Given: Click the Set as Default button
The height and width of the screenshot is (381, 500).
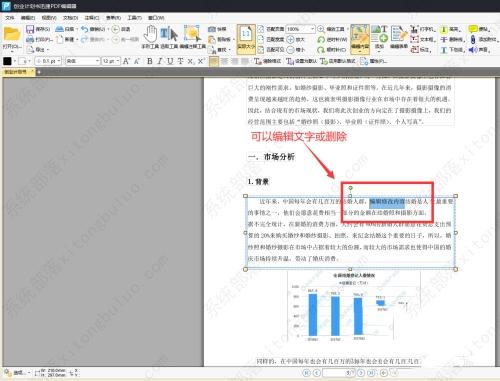Looking at the screenshot, I should 301,61.
